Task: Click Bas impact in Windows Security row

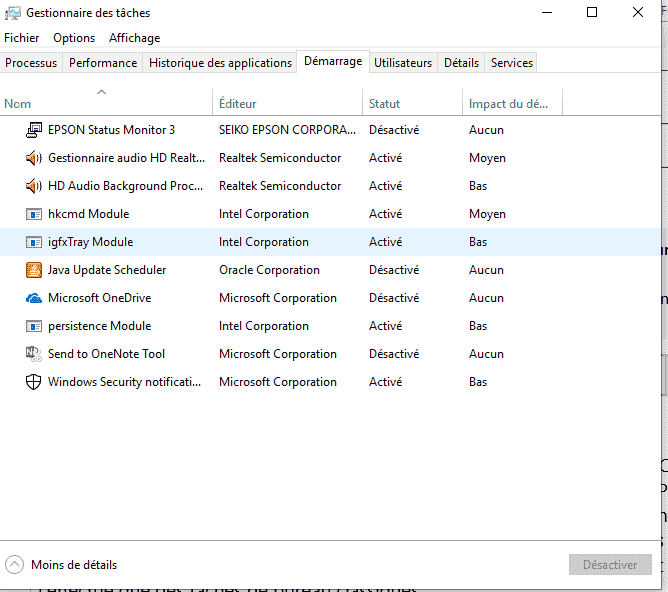Action: point(478,382)
